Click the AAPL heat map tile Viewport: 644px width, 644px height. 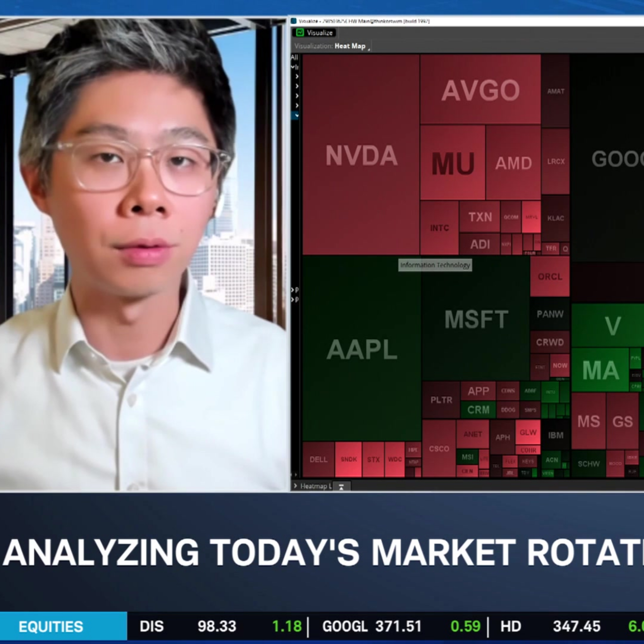(x=362, y=349)
